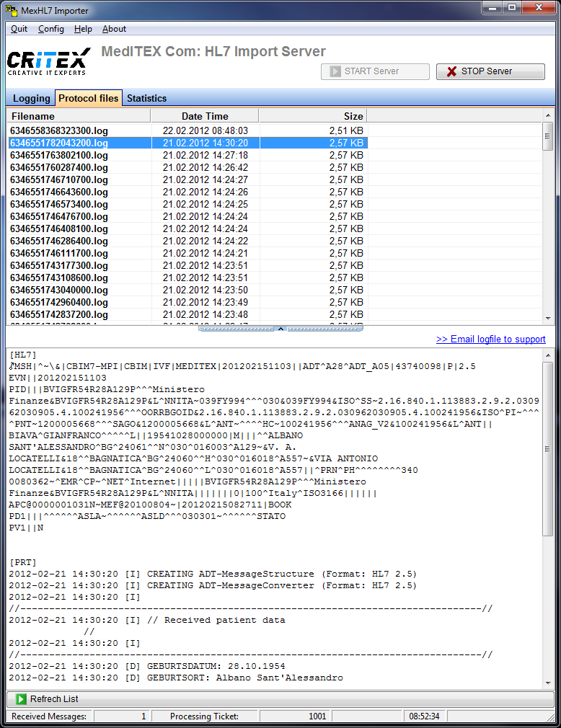Select file 634655174283​7200.log
Image resolution: width=561 pixels, height=728 pixels.
point(59,315)
